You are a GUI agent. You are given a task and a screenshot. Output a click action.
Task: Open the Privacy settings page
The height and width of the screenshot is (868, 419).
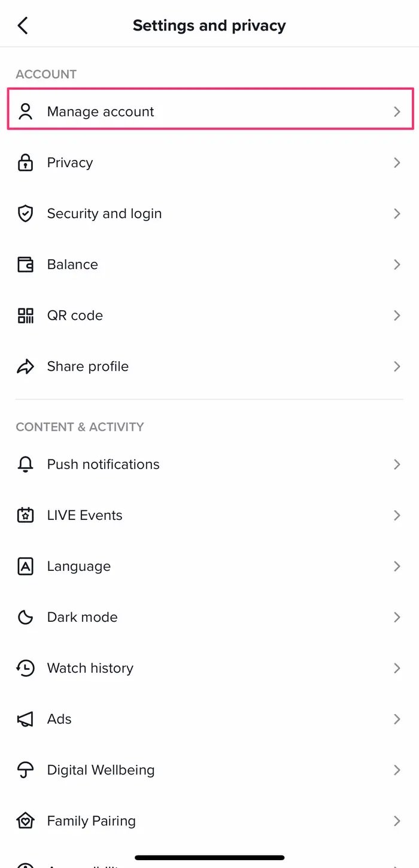(209, 162)
